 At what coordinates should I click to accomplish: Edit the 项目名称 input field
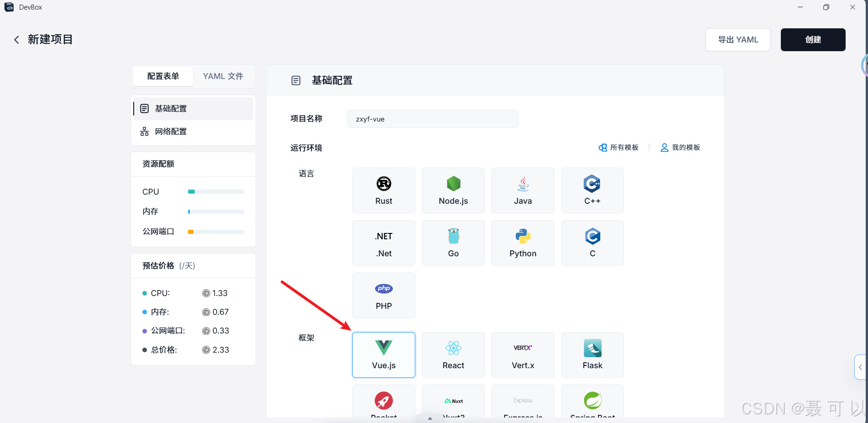pos(433,119)
